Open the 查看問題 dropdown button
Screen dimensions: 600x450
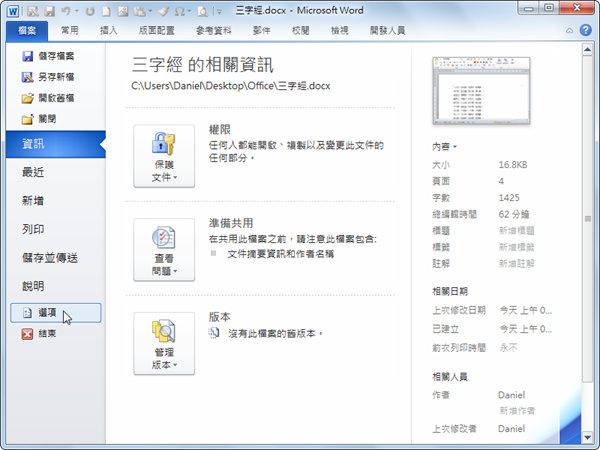pyautogui.click(x=164, y=249)
